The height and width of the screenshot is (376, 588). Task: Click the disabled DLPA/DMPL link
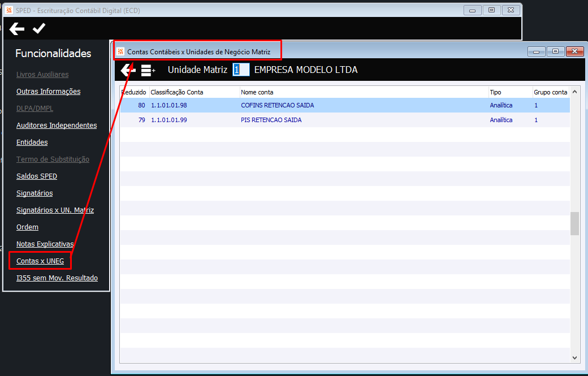(35, 109)
